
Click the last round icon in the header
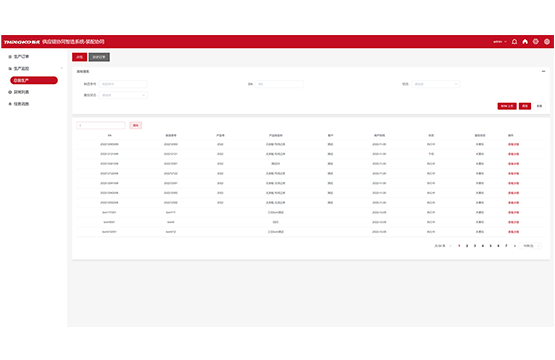coord(547,41)
